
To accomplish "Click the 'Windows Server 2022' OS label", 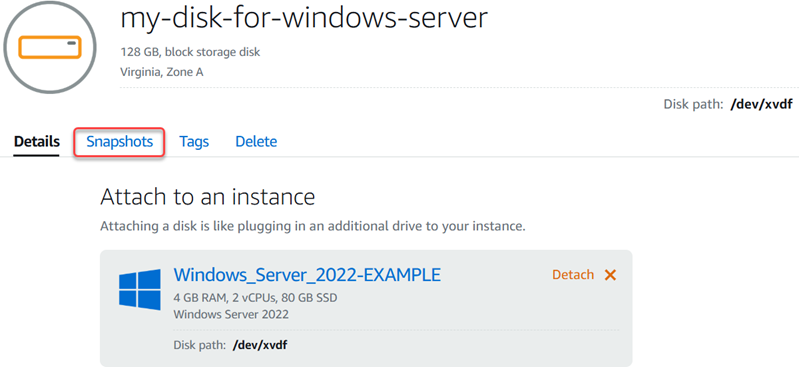I will click(231, 314).
